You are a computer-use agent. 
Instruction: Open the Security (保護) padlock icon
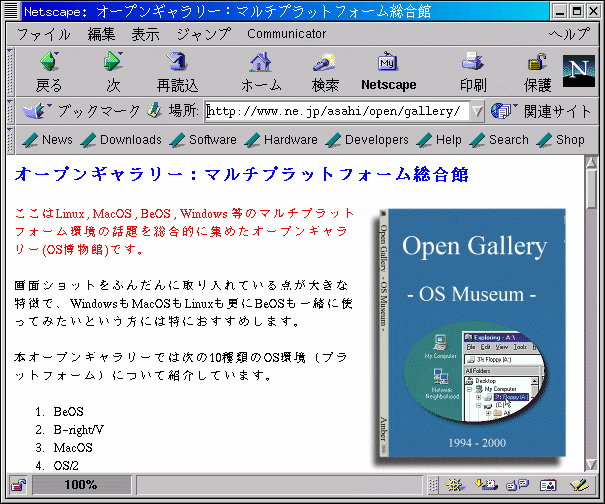click(537, 62)
